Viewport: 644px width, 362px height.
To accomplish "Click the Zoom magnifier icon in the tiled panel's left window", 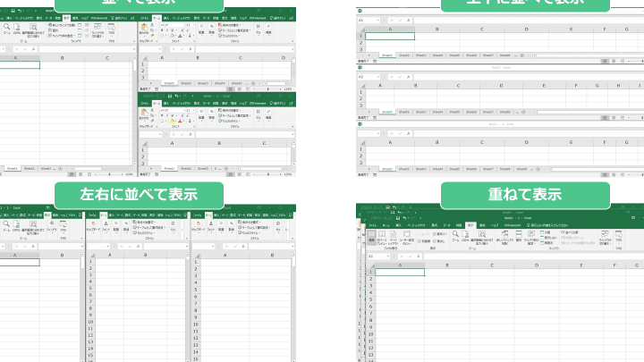I will 6,27.
